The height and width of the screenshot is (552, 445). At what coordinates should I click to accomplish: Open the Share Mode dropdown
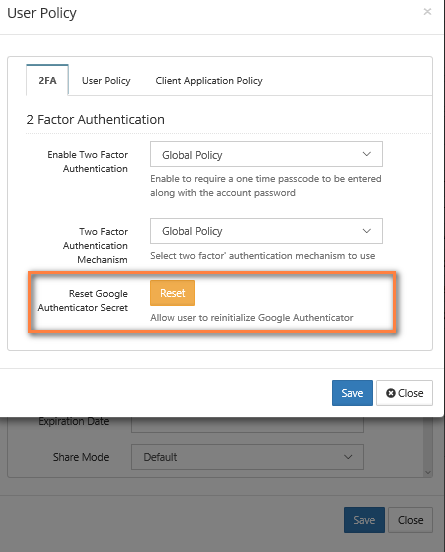click(247, 457)
